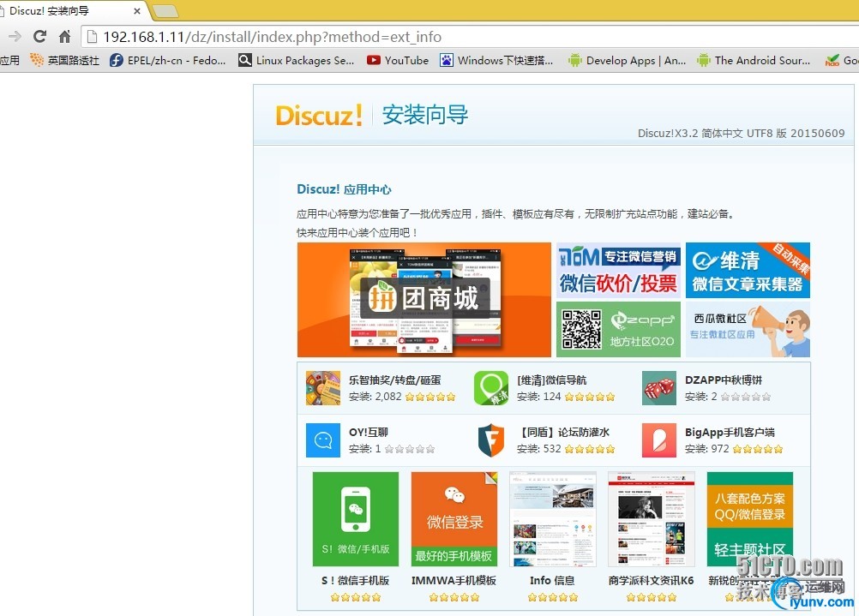Open the [维清]微信导航 app title
Screen dimensions: 859x616
coord(552,380)
